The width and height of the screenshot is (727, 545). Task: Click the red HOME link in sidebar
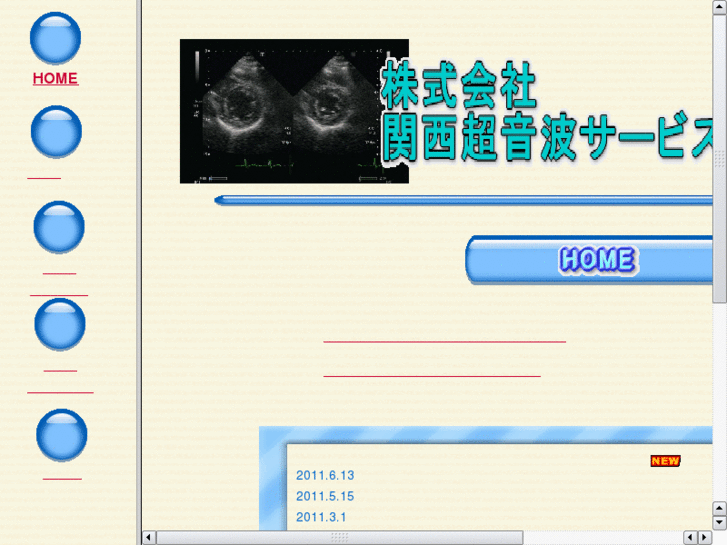click(x=55, y=78)
